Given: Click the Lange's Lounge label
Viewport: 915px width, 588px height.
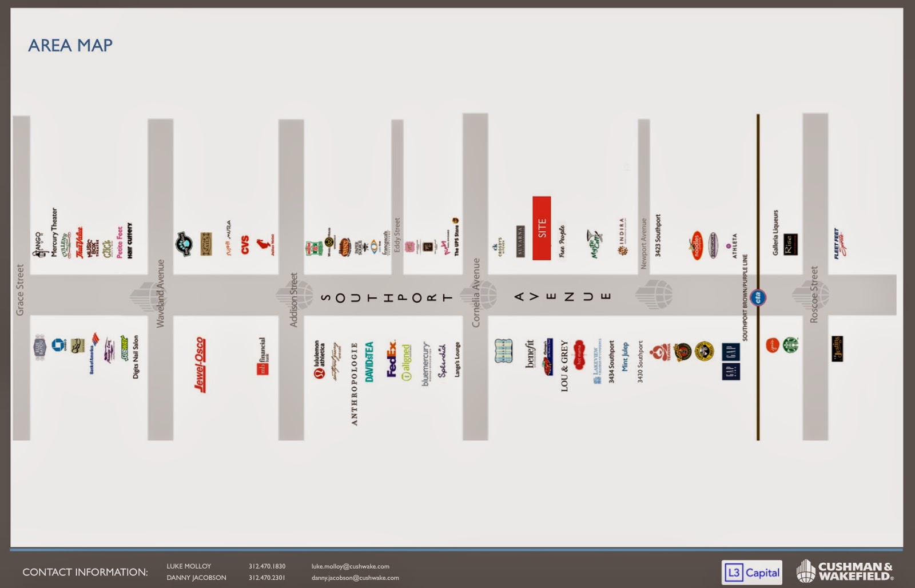Looking at the screenshot, I should pos(457,360).
